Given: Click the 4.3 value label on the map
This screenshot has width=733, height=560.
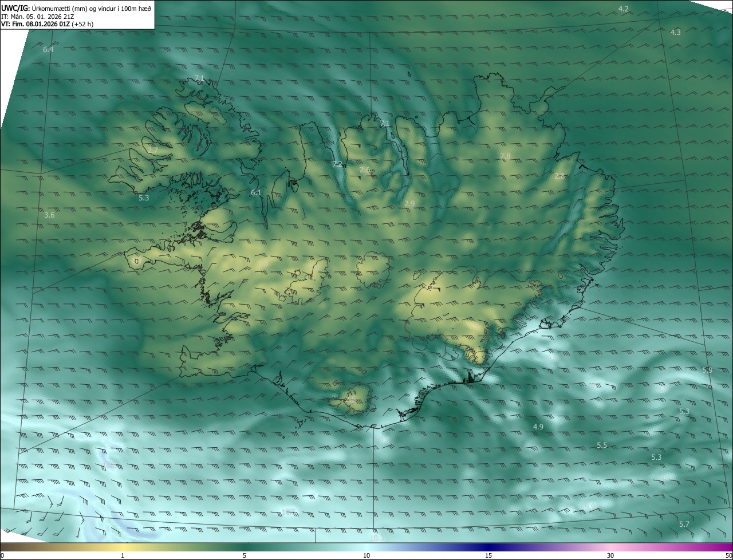Looking at the screenshot, I should coord(675,32).
